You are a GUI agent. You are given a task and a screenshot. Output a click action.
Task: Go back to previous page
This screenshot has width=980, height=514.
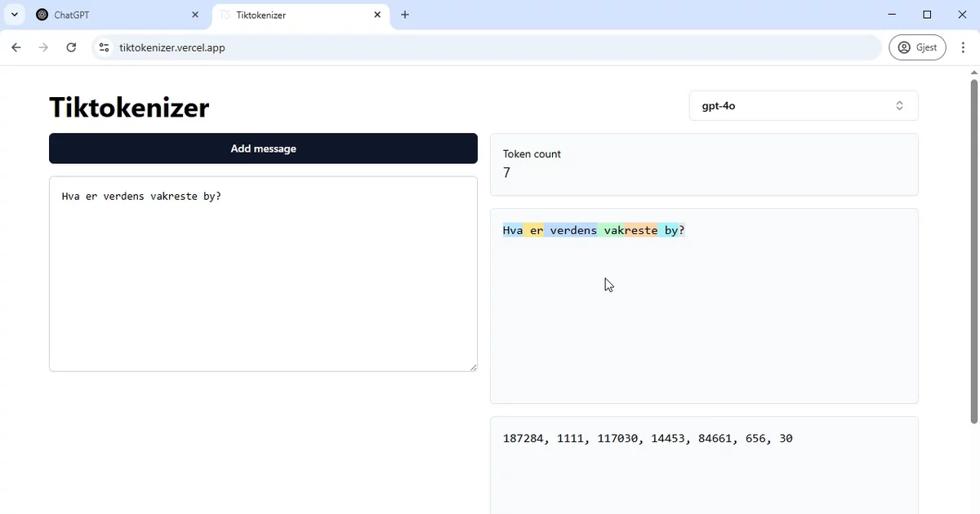coord(16,47)
